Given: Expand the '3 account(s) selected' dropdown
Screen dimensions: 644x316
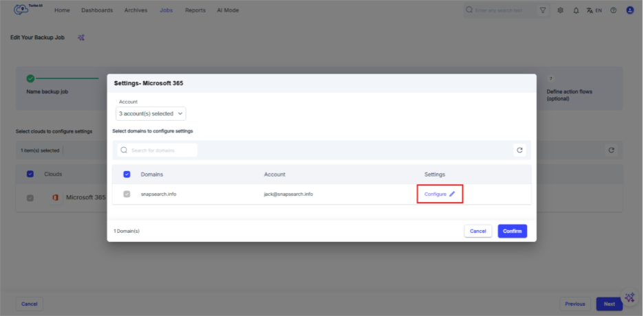Looking at the screenshot, I should pos(151,113).
